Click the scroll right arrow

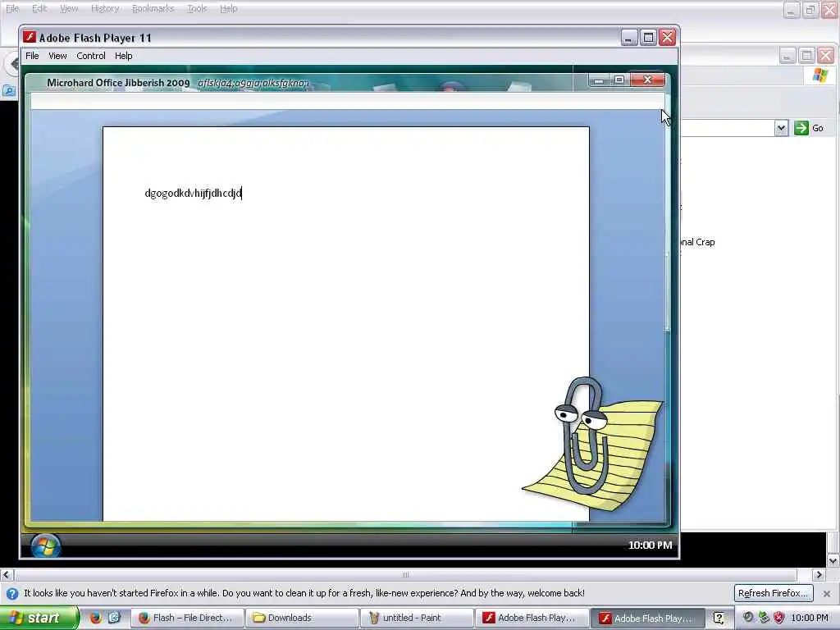pos(819,575)
